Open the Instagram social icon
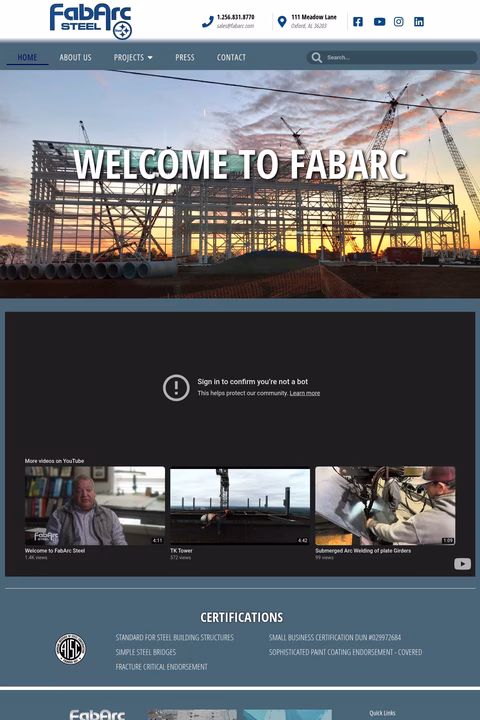This screenshot has width=480, height=720. tap(399, 22)
